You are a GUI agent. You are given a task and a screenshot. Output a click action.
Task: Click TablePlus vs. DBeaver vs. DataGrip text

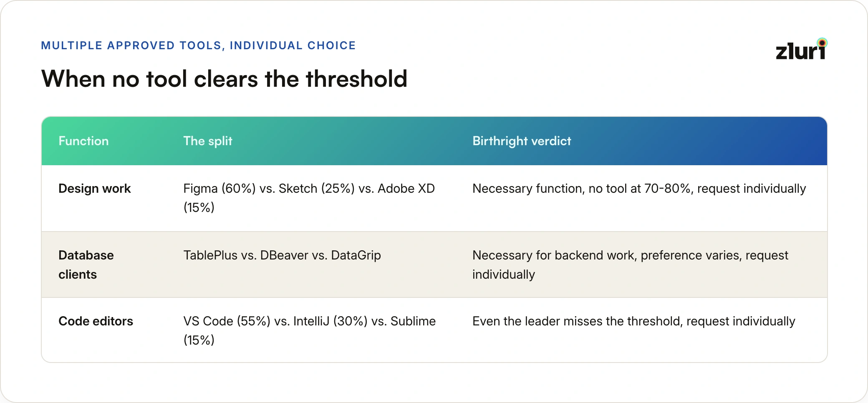coord(282,255)
